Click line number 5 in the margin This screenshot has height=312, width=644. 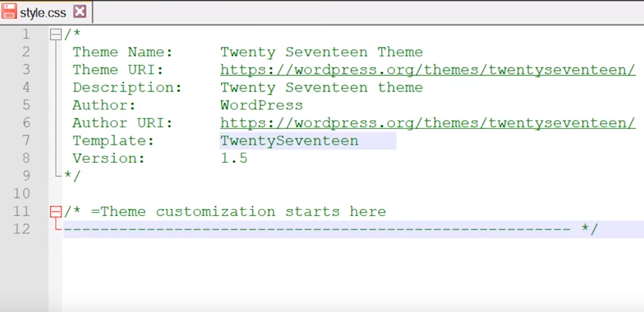click(26, 105)
